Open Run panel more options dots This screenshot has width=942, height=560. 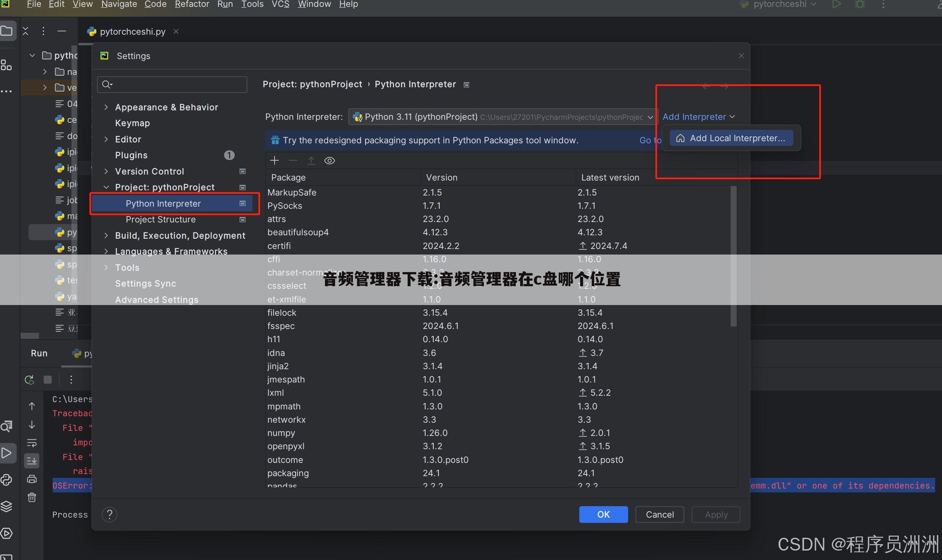tap(71, 379)
